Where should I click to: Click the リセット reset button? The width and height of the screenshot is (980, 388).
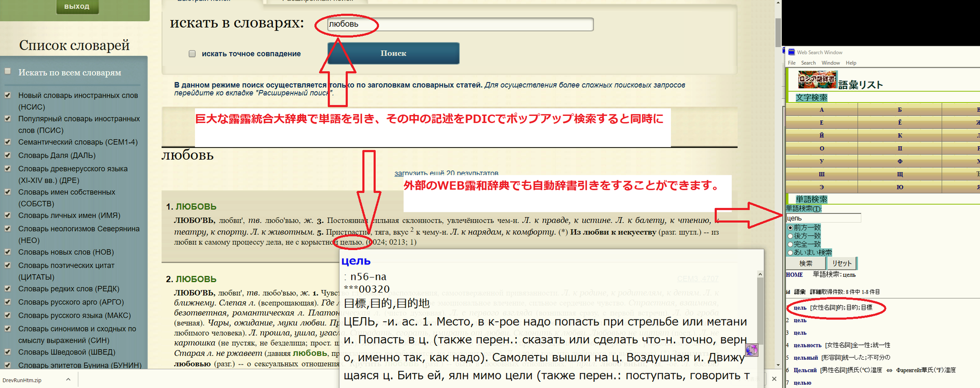[x=842, y=263]
